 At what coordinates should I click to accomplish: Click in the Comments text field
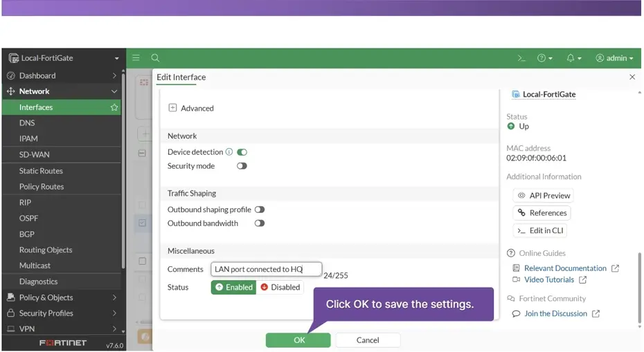click(266, 269)
